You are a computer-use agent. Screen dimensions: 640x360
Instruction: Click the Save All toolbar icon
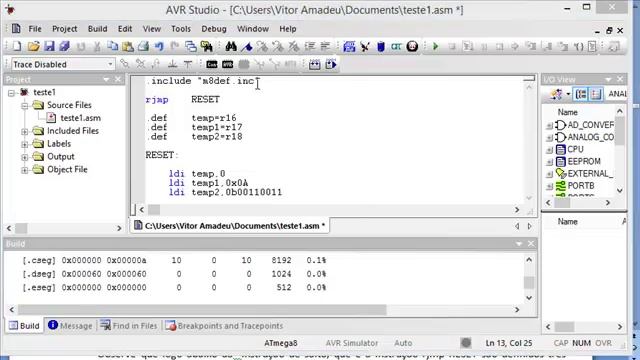pos(64,47)
